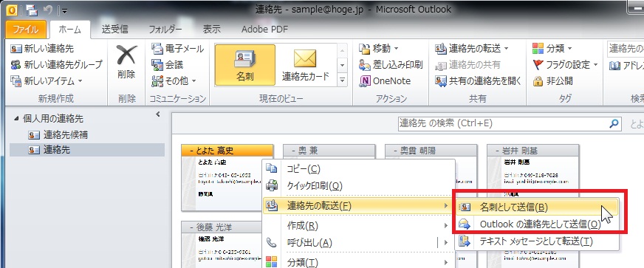Click 新しい連絡先グループ button

tap(56, 65)
